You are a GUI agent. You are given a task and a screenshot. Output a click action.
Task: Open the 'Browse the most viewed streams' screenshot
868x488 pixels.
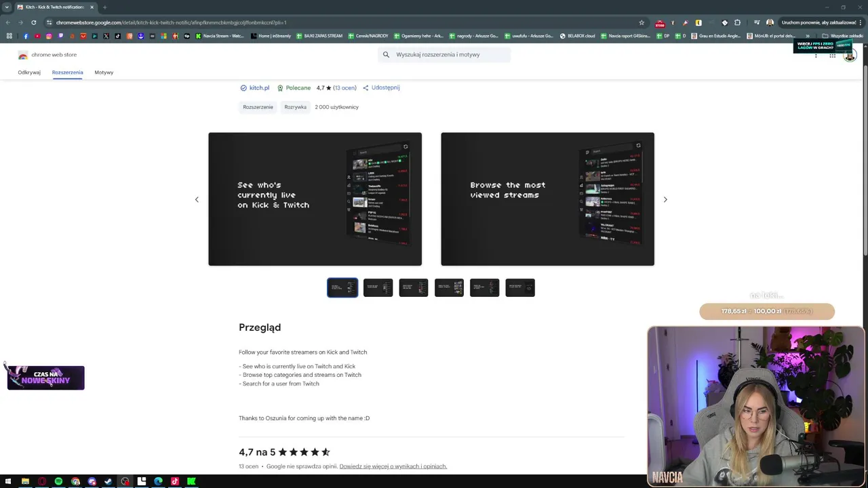pos(547,199)
